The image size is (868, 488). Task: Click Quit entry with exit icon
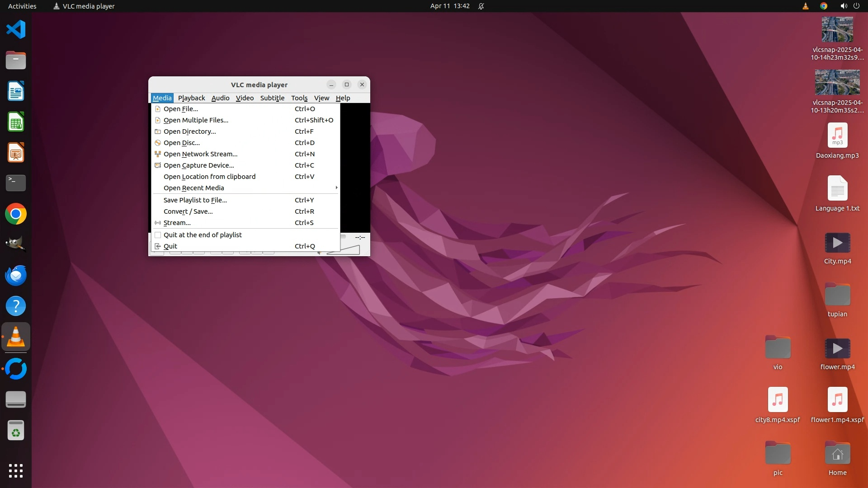pyautogui.click(x=170, y=246)
